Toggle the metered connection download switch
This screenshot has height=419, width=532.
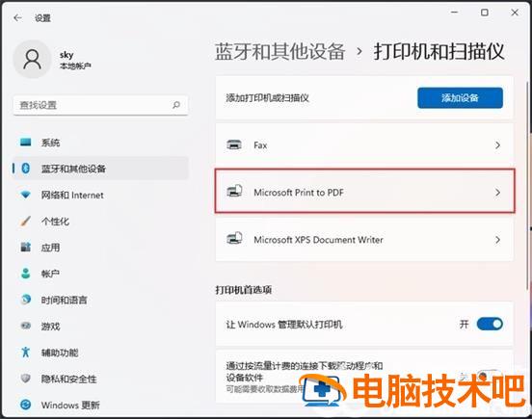[x=489, y=376]
